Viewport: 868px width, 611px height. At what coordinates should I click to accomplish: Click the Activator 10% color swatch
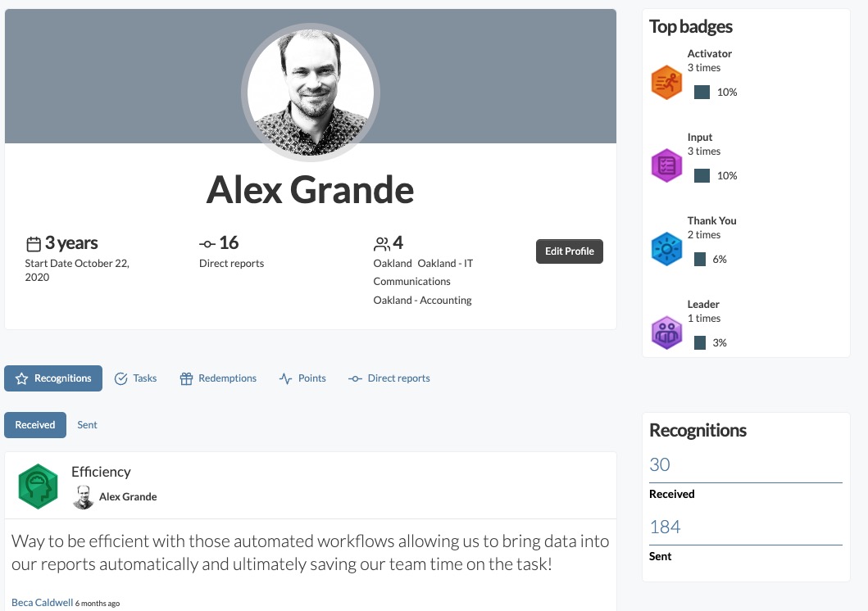coord(702,93)
